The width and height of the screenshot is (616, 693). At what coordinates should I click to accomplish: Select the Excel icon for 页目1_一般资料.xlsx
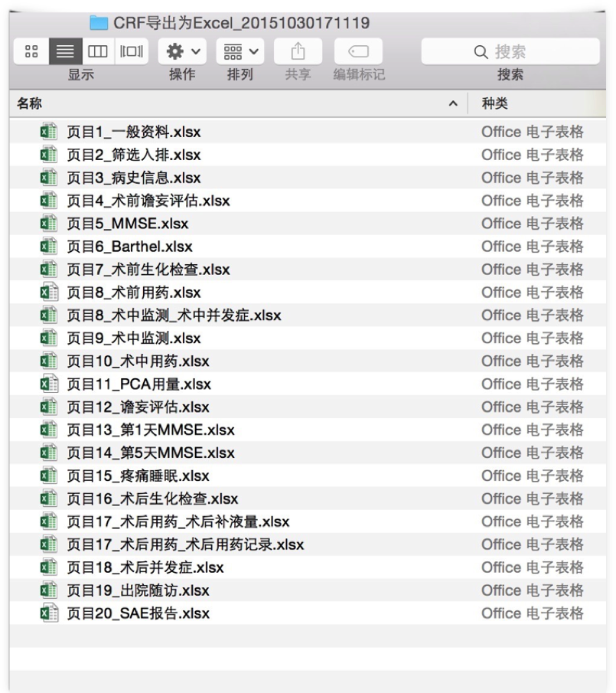pyautogui.click(x=49, y=132)
